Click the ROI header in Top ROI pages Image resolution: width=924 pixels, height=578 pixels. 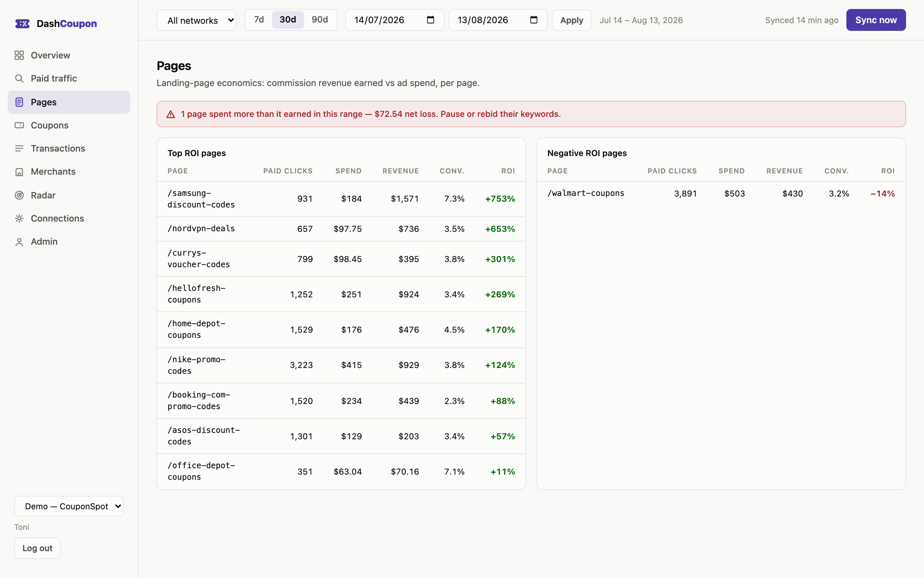pyautogui.click(x=508, y=171)
